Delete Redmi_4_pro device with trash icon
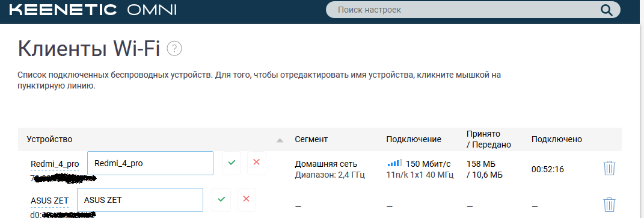 coord(610,168)
